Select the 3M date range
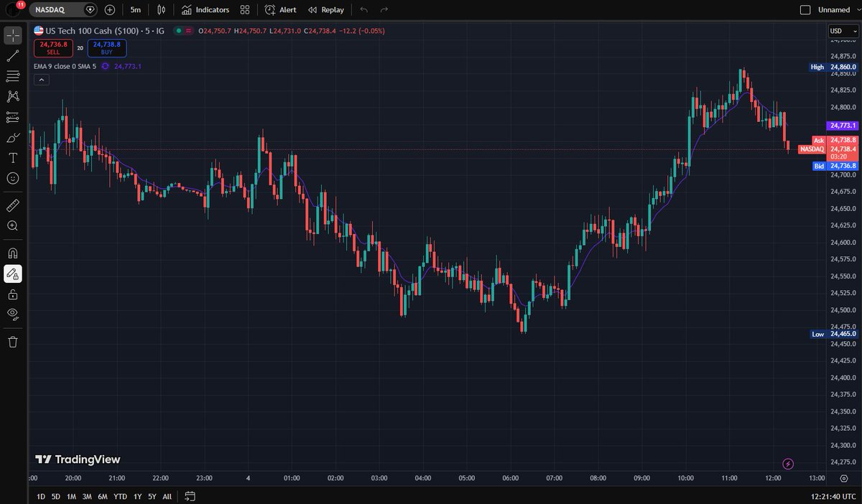 tap(87, 496)
